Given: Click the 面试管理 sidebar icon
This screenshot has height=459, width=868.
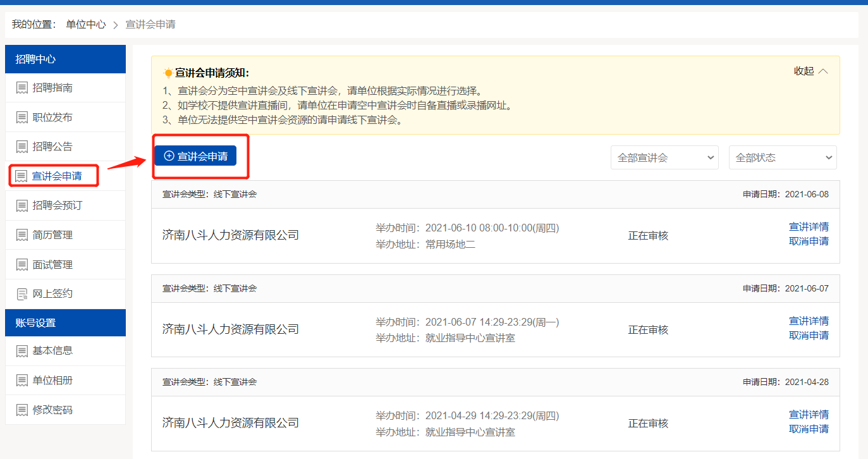Looking at the screenshot, I should coord(22,264).
